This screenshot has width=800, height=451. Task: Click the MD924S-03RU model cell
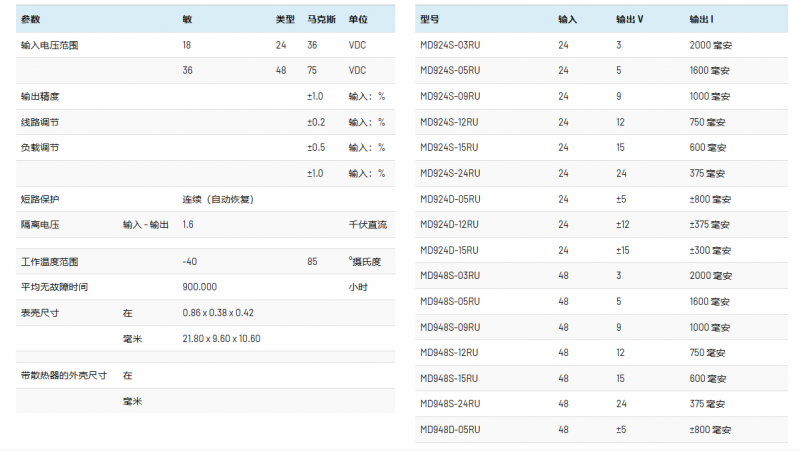coord(450,45)
